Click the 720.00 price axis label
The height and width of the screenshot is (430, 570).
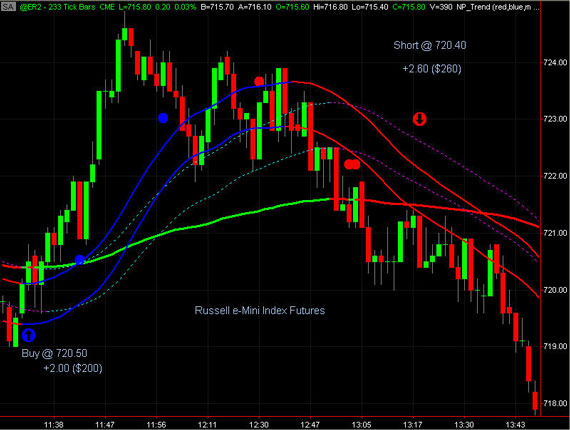555,290
